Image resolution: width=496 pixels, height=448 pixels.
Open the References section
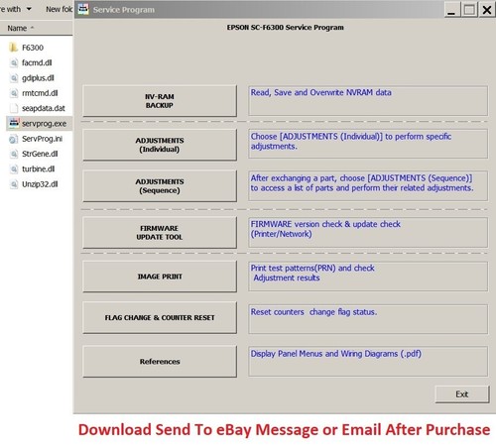pos(160,362)
